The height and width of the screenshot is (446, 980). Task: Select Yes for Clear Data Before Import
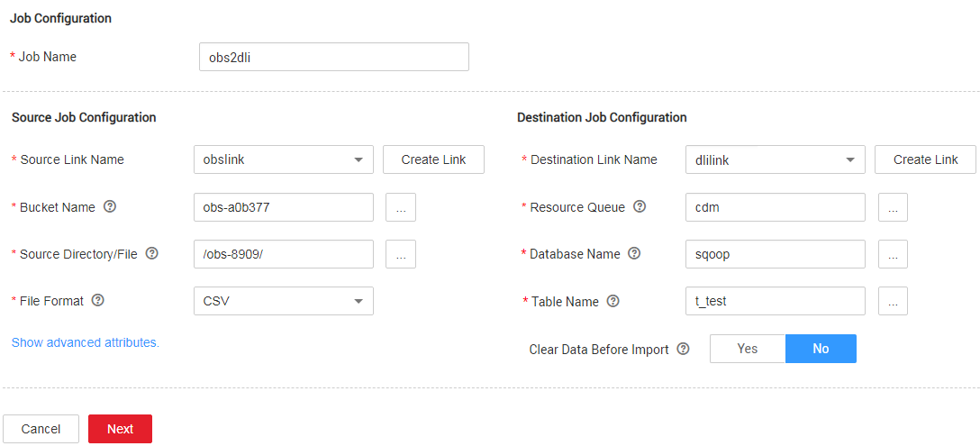tap(748, 349)
